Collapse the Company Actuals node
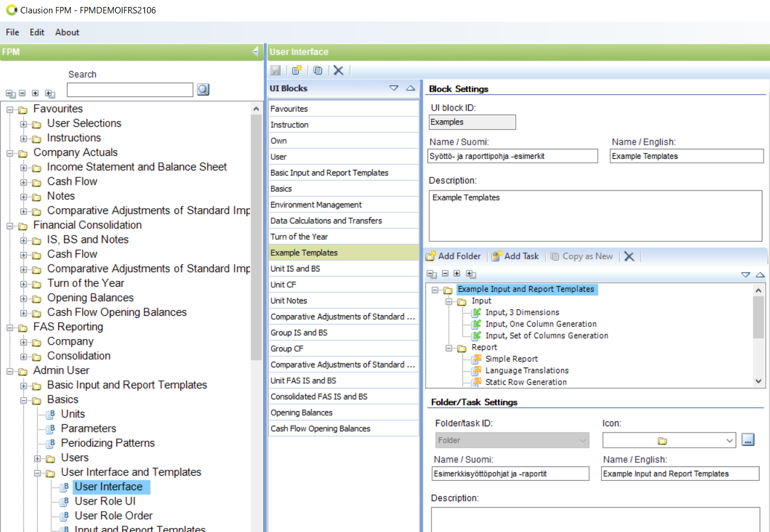This screenshot has width=770, height=532. click(10, 153)
